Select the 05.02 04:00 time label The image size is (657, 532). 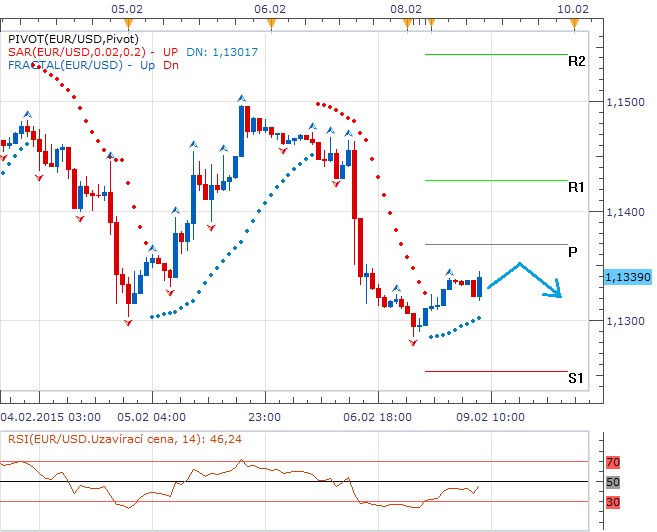[x=151, y=417]
